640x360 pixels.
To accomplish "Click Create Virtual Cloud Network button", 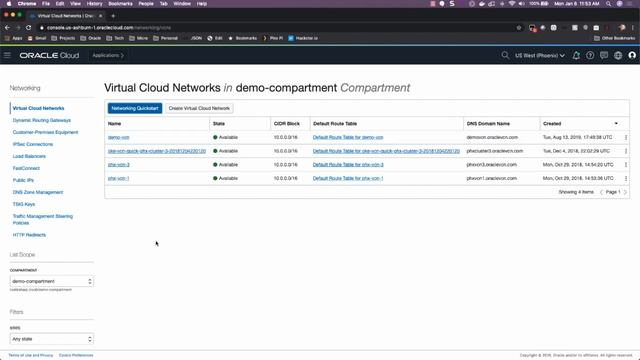I will click(199, 108).
